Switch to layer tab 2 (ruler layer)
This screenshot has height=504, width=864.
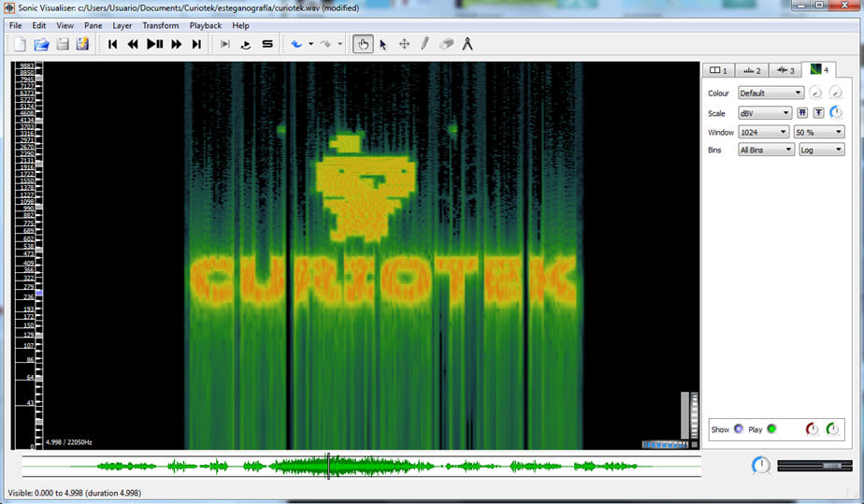click(752, 70)
